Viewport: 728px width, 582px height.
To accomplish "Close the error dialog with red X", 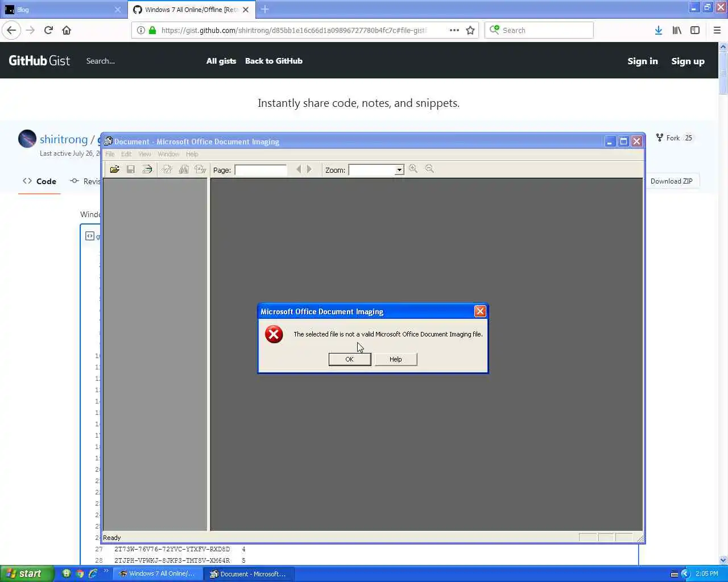I will (480, 311).
